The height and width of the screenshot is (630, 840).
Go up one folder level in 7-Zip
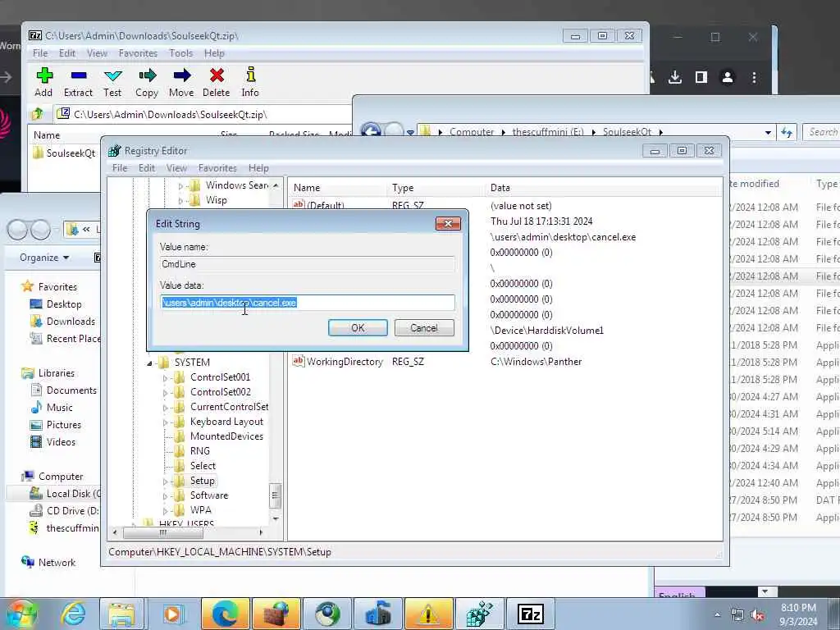38,114
